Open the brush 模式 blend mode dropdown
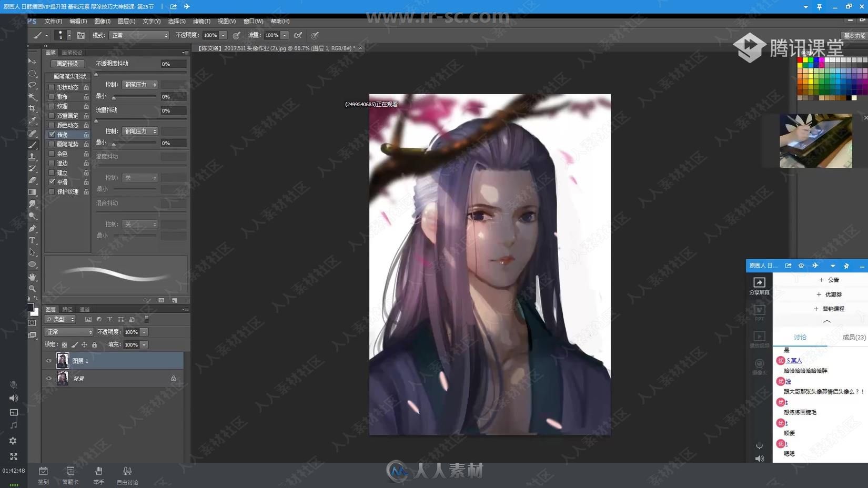868x488 pixels. point(139,35)
